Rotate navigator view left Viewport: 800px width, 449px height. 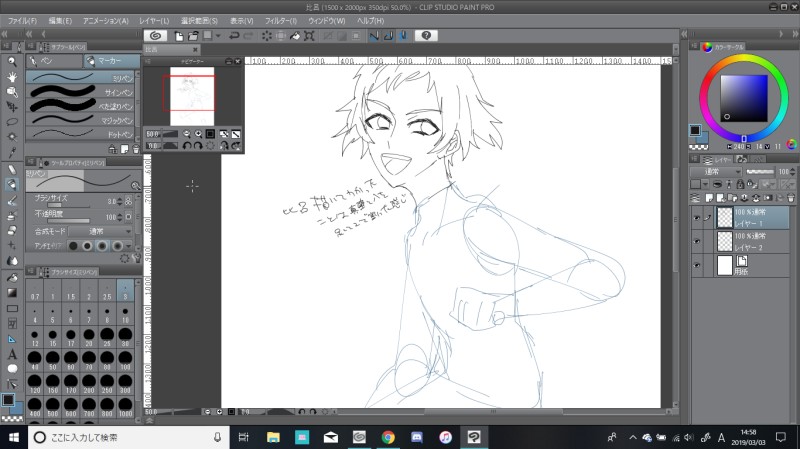coord(187,146)
